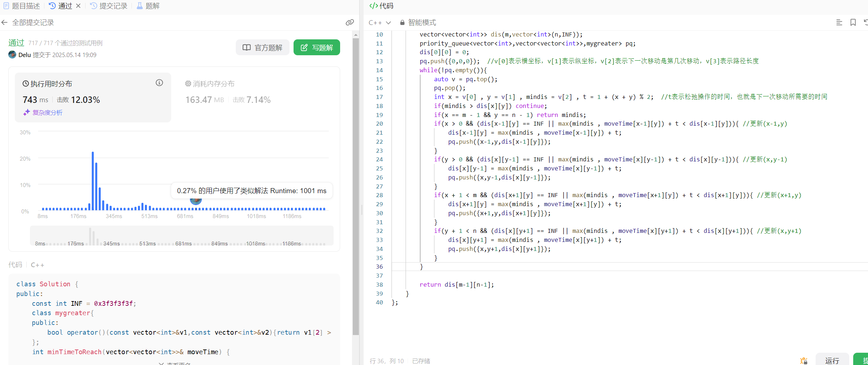Click 'int minTimeToReach' in submitted code
The width and height of the screenshot is (868, 365).
(67, 352)
